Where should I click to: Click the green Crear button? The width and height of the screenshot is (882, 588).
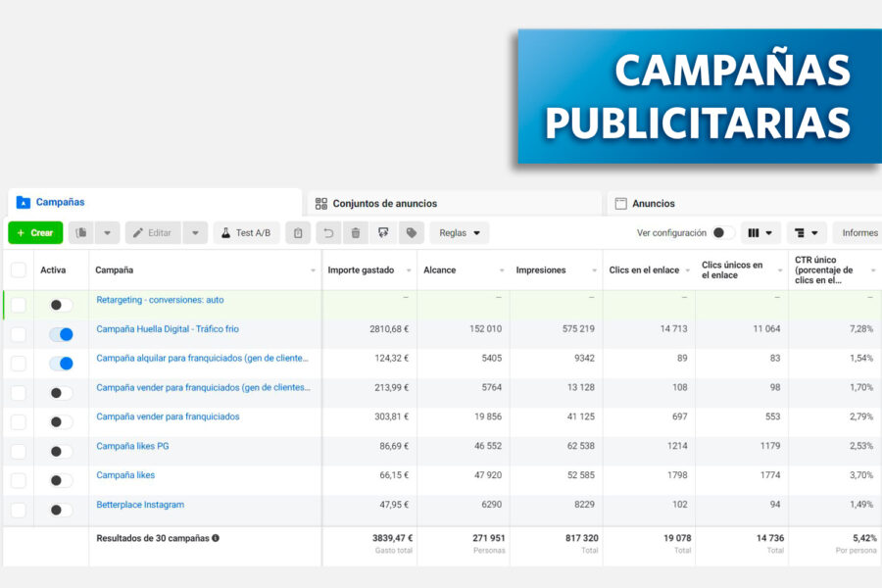(x=35, y=232)
